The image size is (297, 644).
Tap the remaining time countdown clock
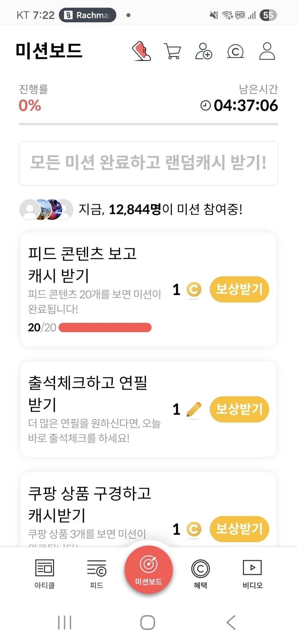point(239,105)
